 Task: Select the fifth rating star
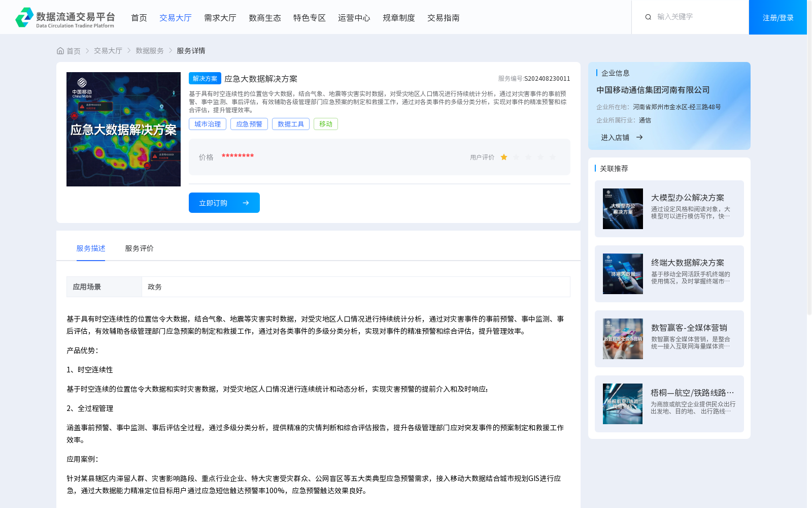553,157
